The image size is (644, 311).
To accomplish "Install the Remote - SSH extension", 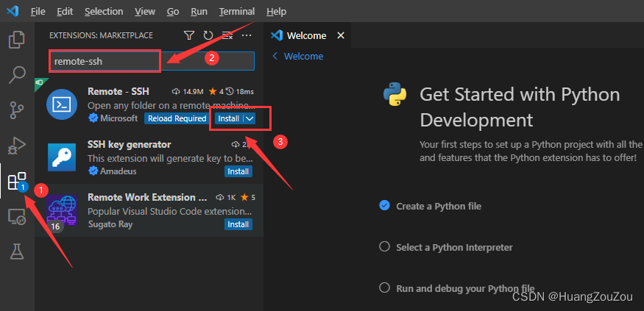I will [x=228, y=118].
